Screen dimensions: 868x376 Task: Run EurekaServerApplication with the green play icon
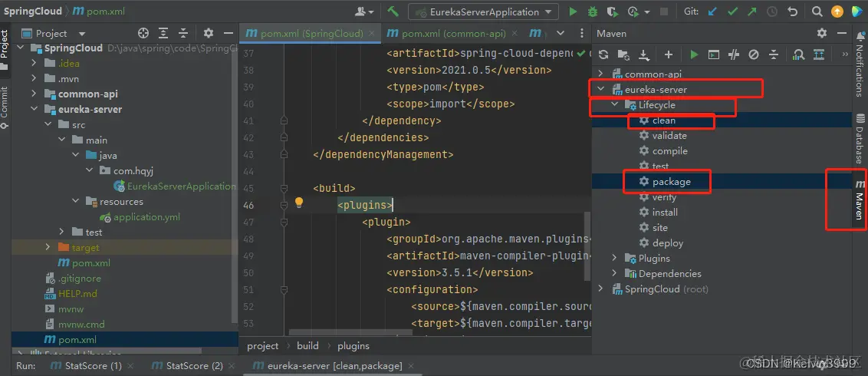click(573, 11)
